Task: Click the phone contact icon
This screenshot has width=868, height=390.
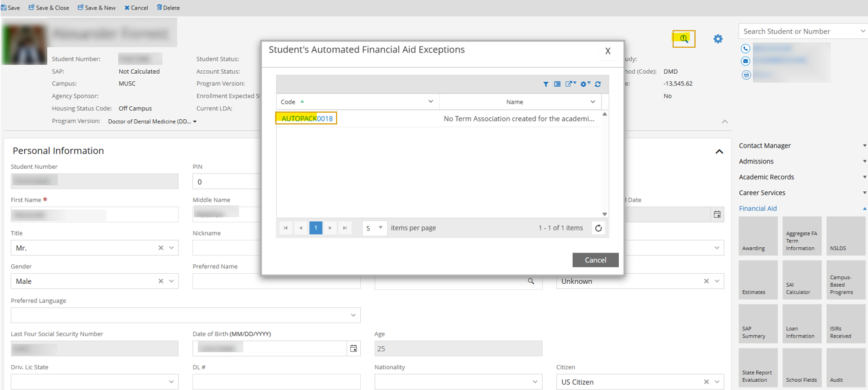Action: pyautogui.click(x=746, y=49)
